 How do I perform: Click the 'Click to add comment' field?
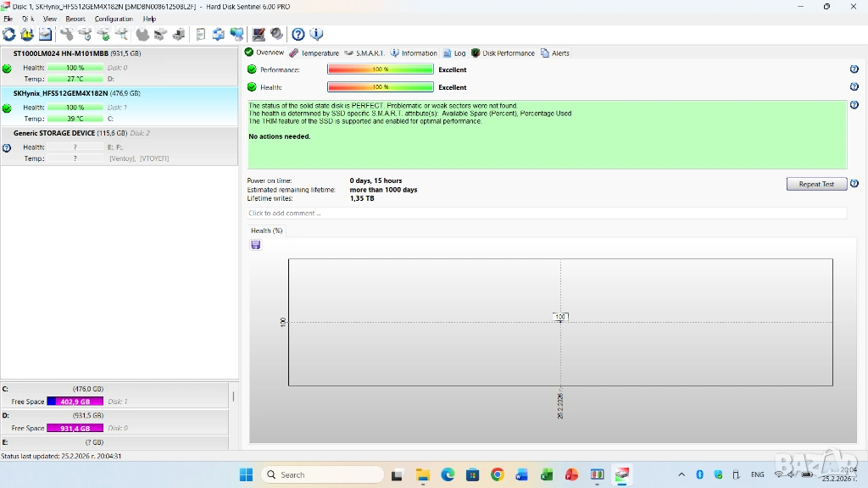pyautogui.click(x=547, y=213)
